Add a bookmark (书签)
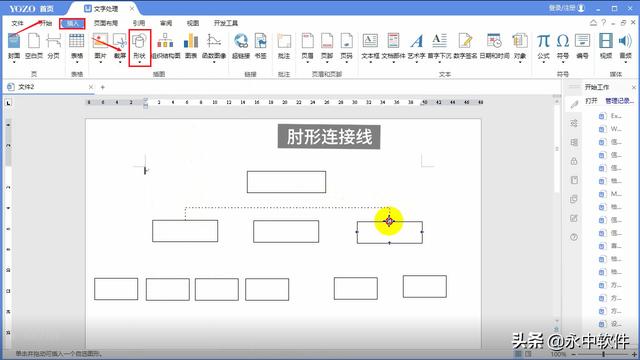Image resolution: width=640 pixels, height=360 pixels. click(261, 46)
